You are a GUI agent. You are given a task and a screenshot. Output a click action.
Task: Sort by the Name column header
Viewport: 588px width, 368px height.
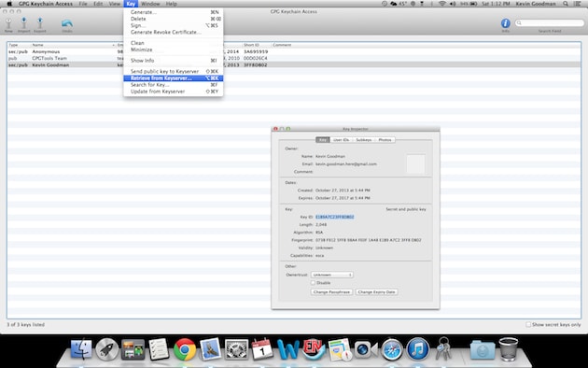[73, 45]
